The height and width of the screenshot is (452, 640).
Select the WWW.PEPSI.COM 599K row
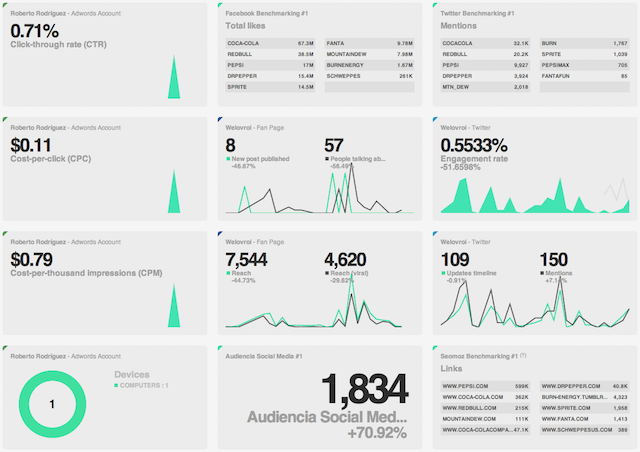tap(485, 386)
